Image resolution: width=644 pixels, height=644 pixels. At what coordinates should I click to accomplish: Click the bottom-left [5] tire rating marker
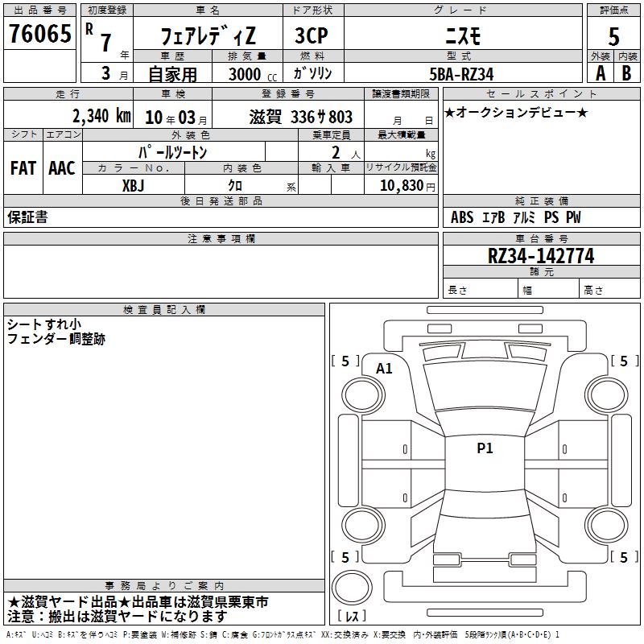pos(345,557)
